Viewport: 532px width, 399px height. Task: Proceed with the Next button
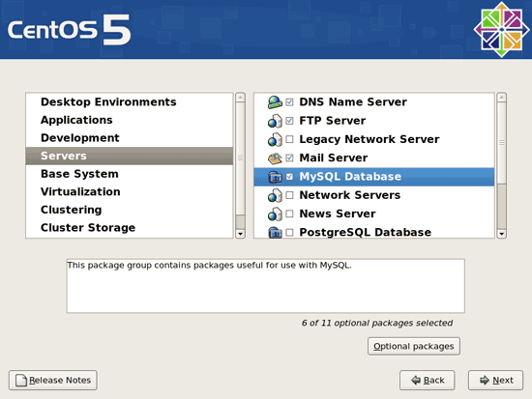[495, 380]
